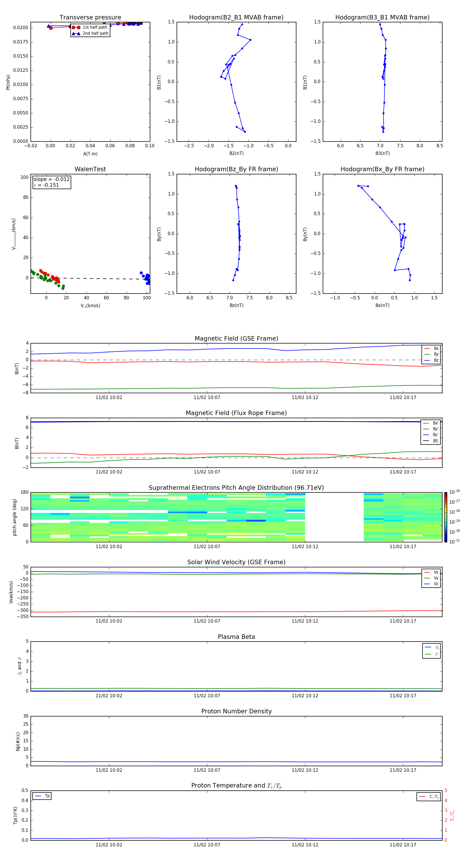Click the pitch angle color scale bar
This screenshot has width=473, height=868.
pos(445,517)
